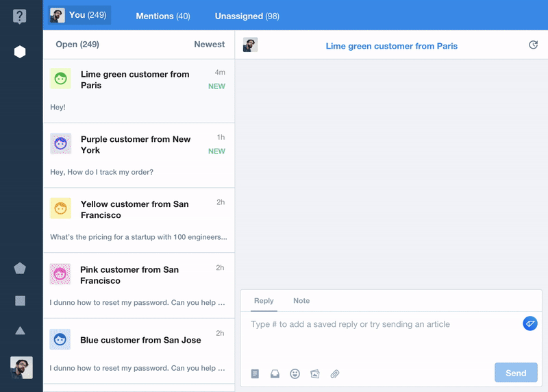Click the NEW badge on Paris conversation

point(216,86)
